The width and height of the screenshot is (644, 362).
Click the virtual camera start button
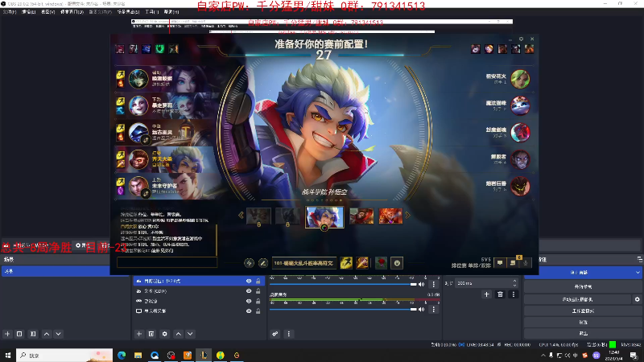(577, 299)
